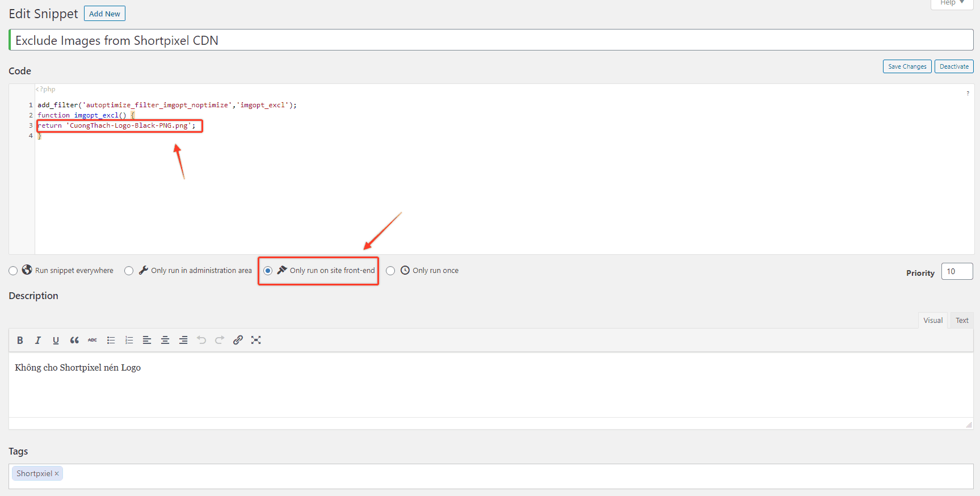Open the code editor help question mark
The image size is (980, 496).
(968, 94)
